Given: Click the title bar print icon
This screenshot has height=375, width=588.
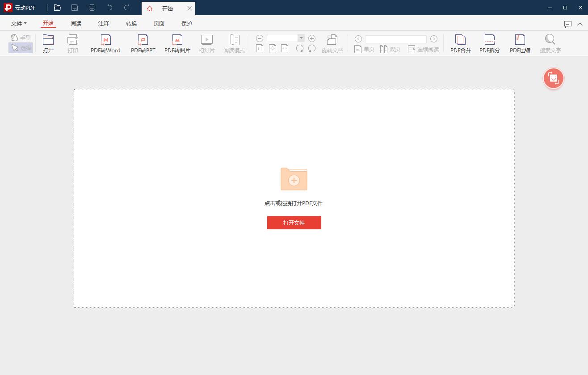Looking at the screenshot, I should click(x=92, y=8).
